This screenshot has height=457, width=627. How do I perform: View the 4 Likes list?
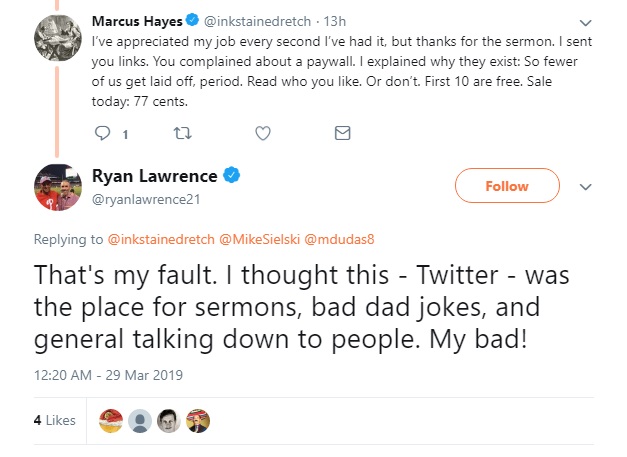[54, 421]
